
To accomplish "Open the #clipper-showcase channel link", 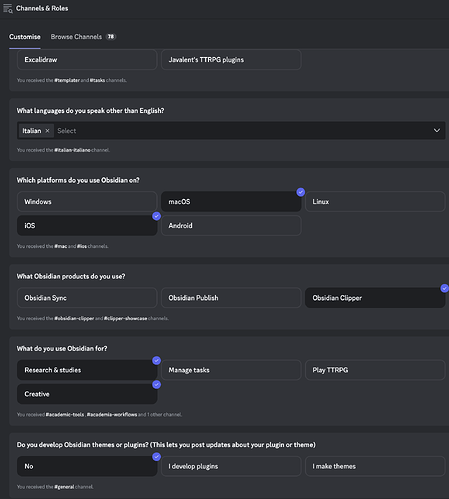I will pyautogui.click(x=125, y=318).
